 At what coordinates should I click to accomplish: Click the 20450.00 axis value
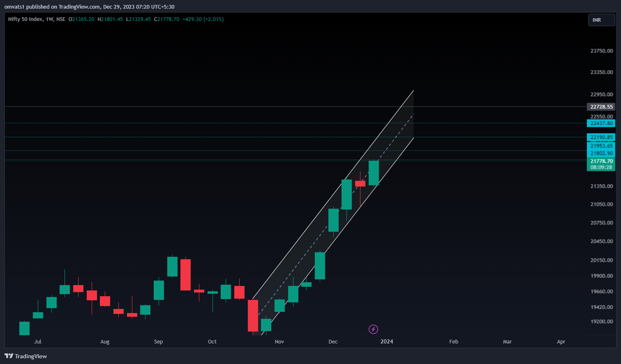(x=602, y=241)
